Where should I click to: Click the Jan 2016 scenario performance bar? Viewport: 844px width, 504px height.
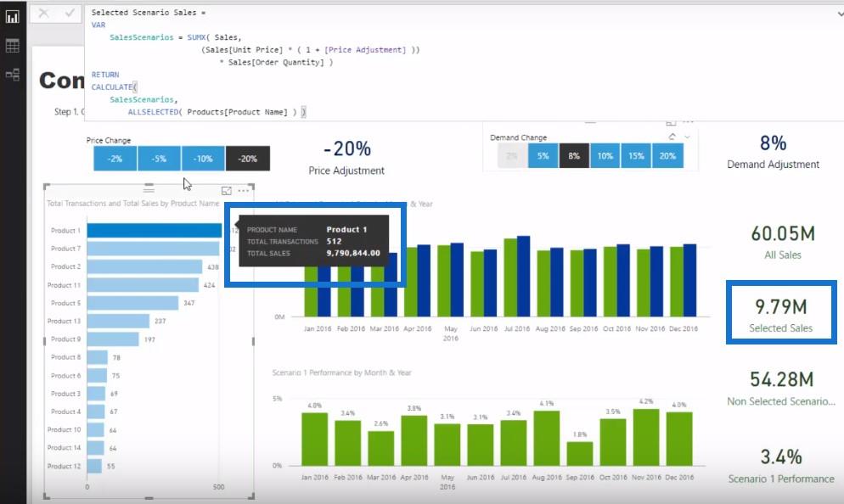coord(314,439)
